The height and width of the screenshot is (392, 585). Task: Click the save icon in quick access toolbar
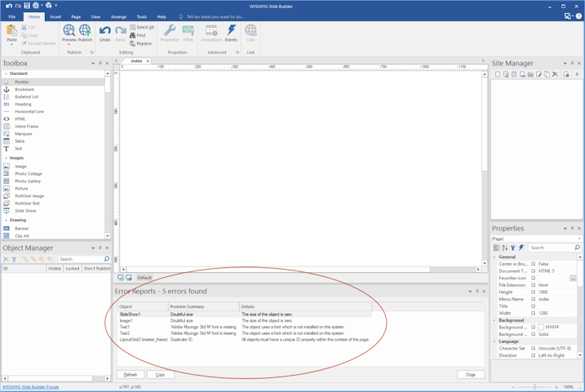tap(27, 6)
